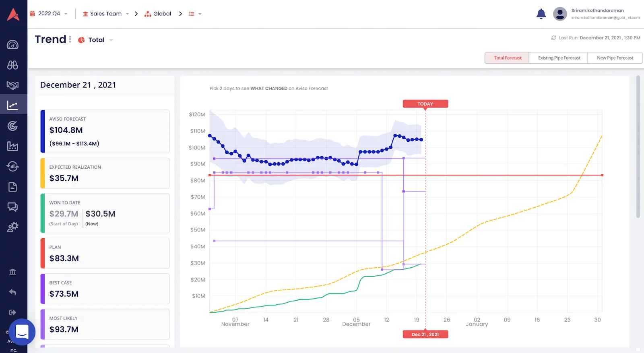Expand the 2022 Q4 period dropdown
Screen dimensions: 644x353
point(66,14)
